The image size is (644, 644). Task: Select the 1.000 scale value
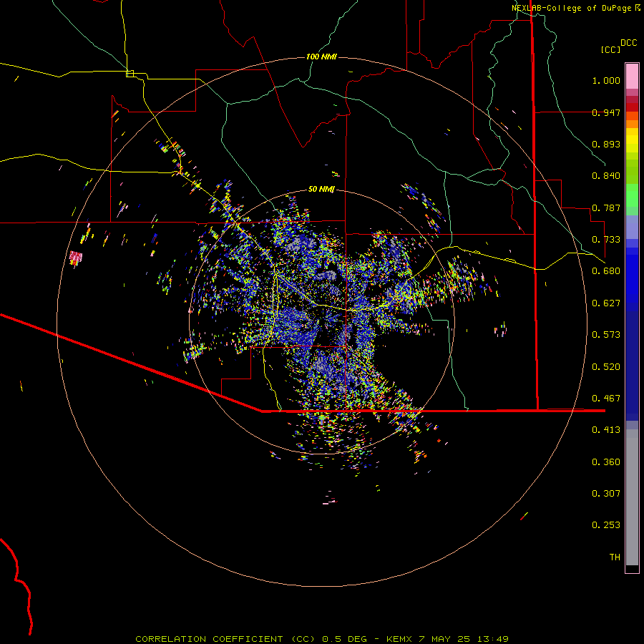tap(606, 80)
